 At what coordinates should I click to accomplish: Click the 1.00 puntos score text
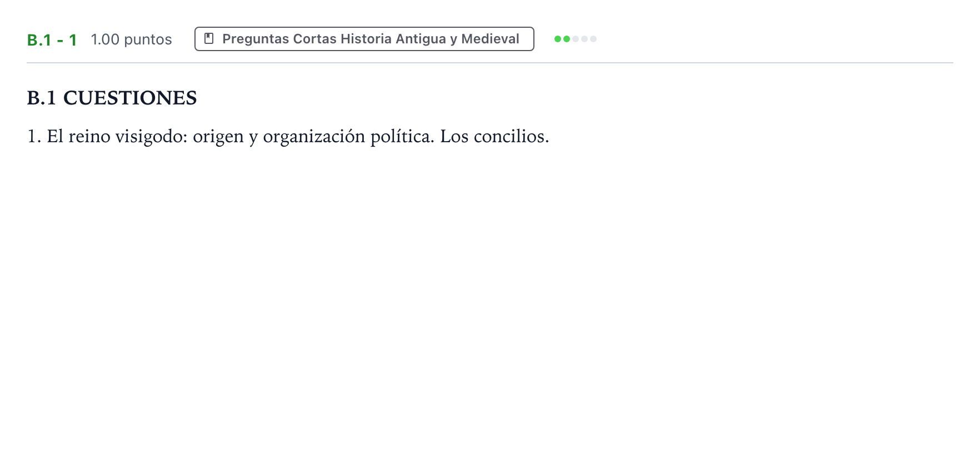click(x=131, y=39)
